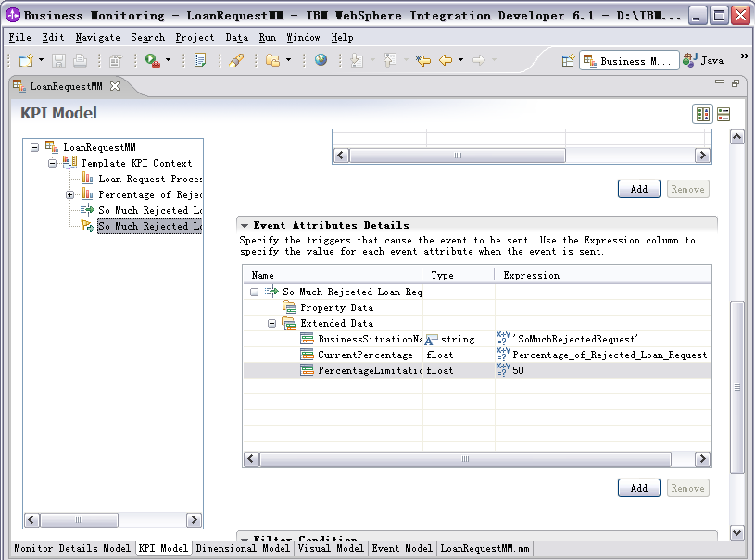The width and height of the screenshot is (755, 560).
Task: Click the Event Attributes table left scroll arrow
Action: click(x=251, y=459)
